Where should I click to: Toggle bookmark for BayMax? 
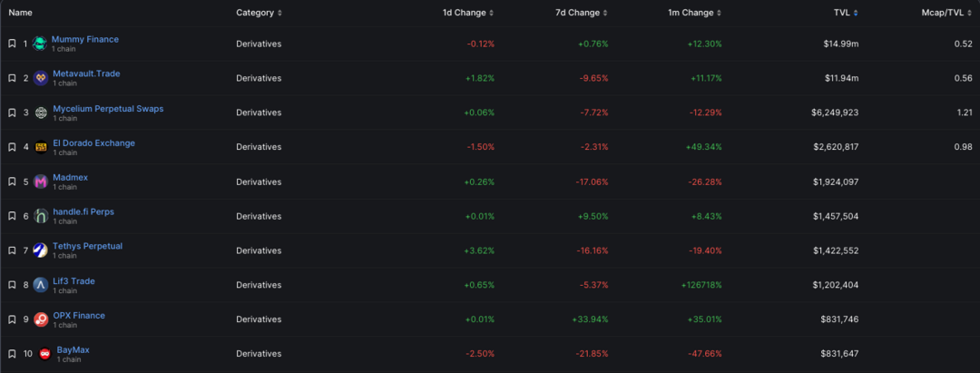12,354
